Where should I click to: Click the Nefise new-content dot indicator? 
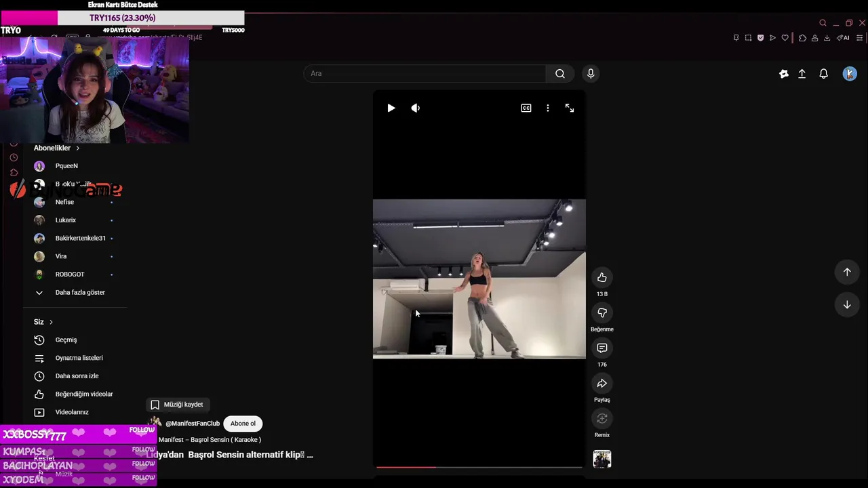pos(111,202)
